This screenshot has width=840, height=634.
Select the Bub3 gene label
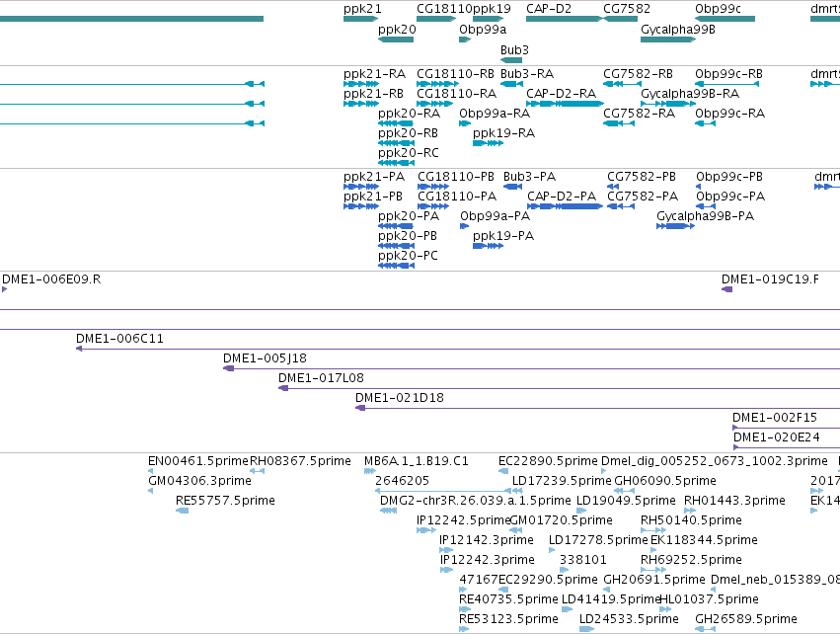[x=514, y=49]
